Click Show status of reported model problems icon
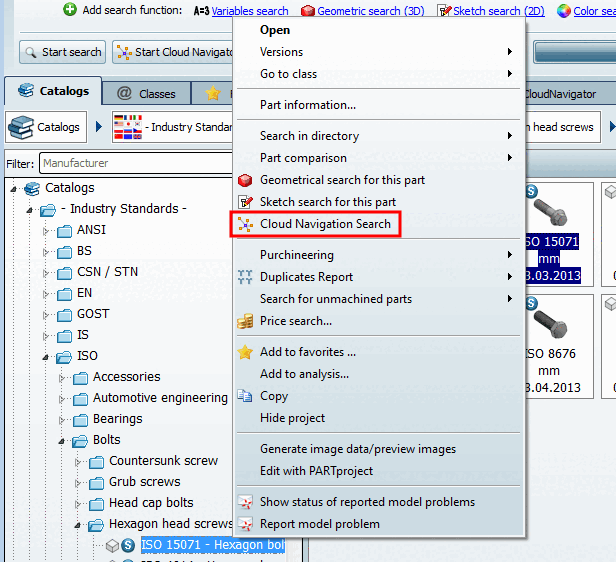Image resolution: width=616 pixels, height=562 pixels. (x=245, y=502)
